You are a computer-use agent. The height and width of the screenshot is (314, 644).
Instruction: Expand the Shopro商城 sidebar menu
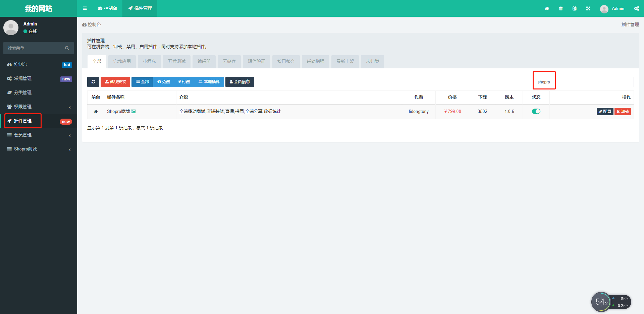[39, 149]
